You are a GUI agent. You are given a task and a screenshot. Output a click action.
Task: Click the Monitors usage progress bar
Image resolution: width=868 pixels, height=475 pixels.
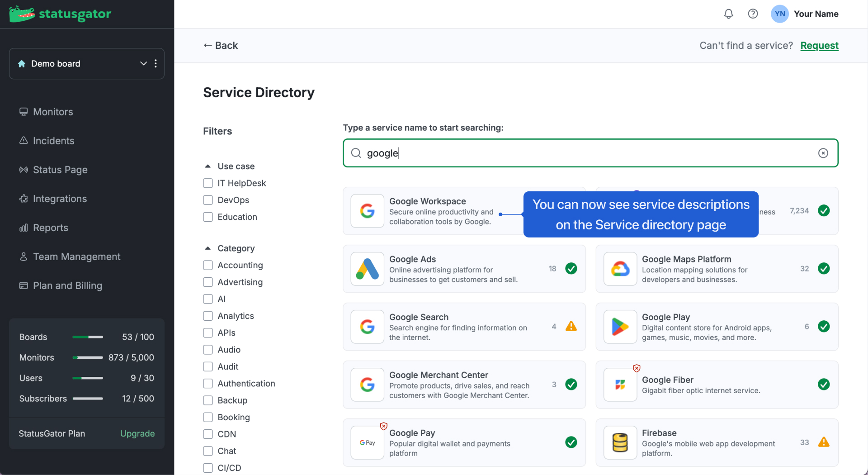pyautogui.click(x=88, y=357)
